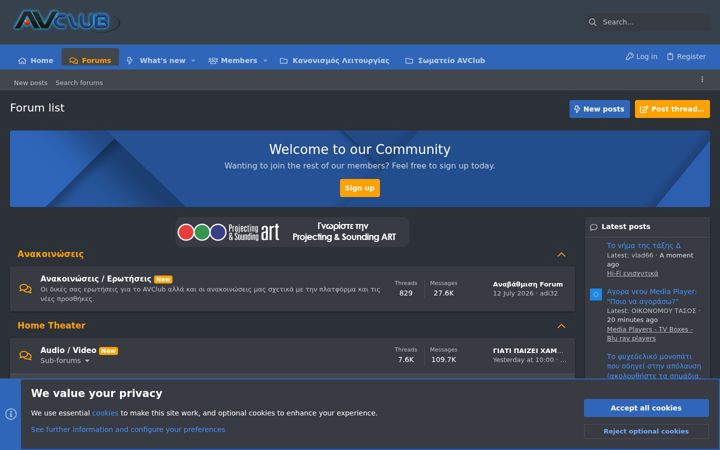Expand the What's new dropdown arrow

(x=193, y=61)
